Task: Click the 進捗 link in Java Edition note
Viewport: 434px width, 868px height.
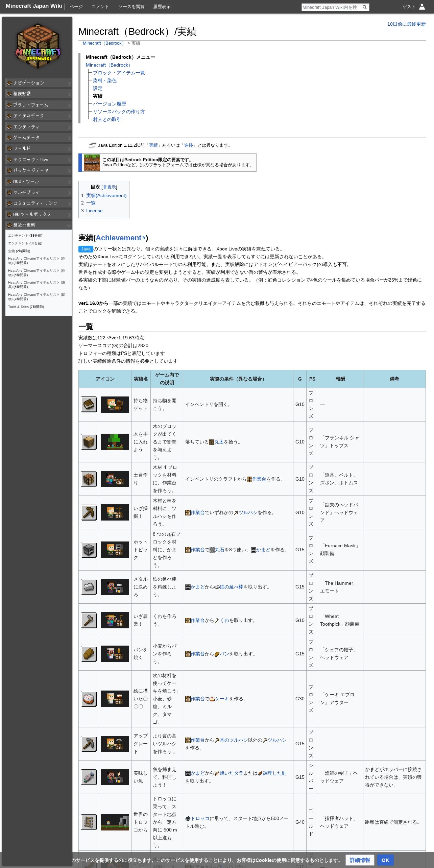Action: pos(189,145)
